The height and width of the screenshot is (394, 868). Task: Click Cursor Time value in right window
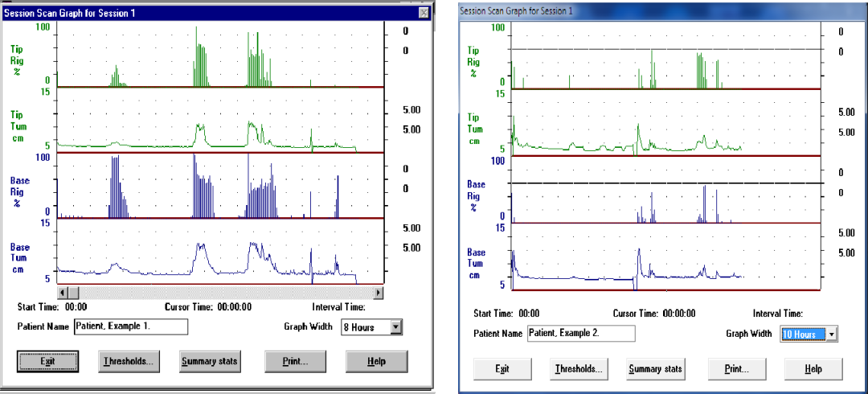pos(679,314)
